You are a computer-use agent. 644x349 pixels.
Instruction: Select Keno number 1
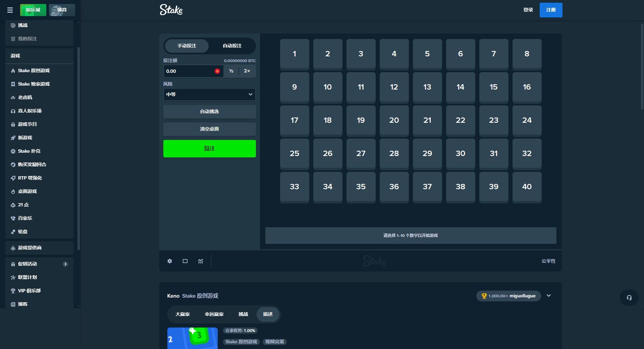click(294, 54)
